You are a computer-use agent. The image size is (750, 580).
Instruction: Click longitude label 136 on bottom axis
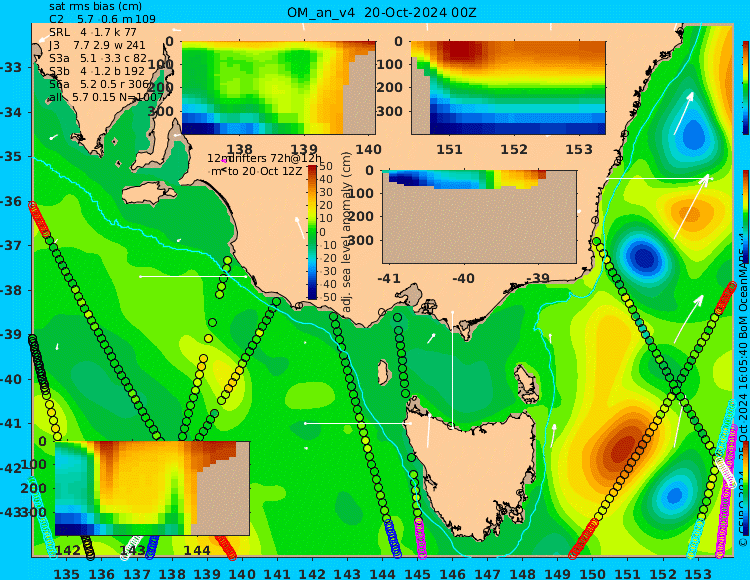pos(102,573)
